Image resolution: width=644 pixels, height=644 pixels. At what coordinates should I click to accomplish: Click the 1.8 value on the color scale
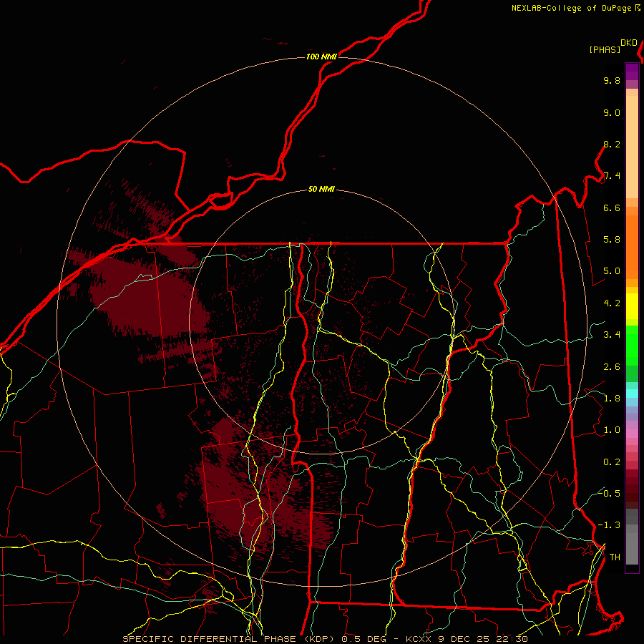612,399
